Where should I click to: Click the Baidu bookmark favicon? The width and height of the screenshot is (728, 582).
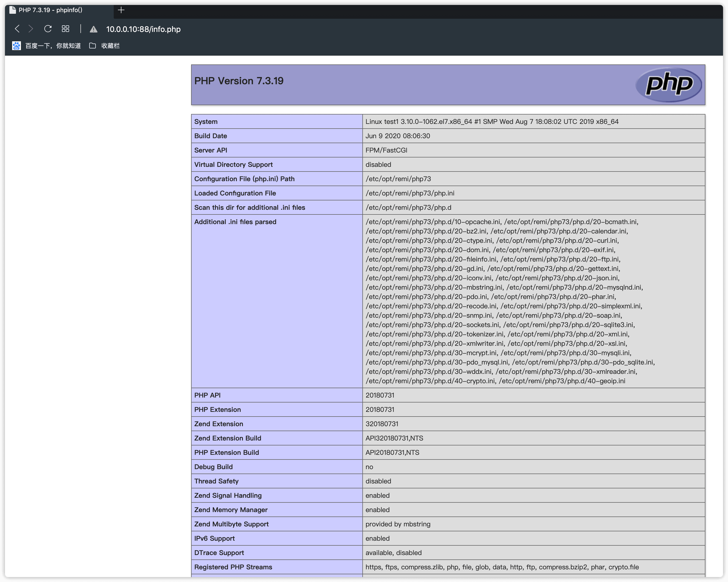(16, 46)
